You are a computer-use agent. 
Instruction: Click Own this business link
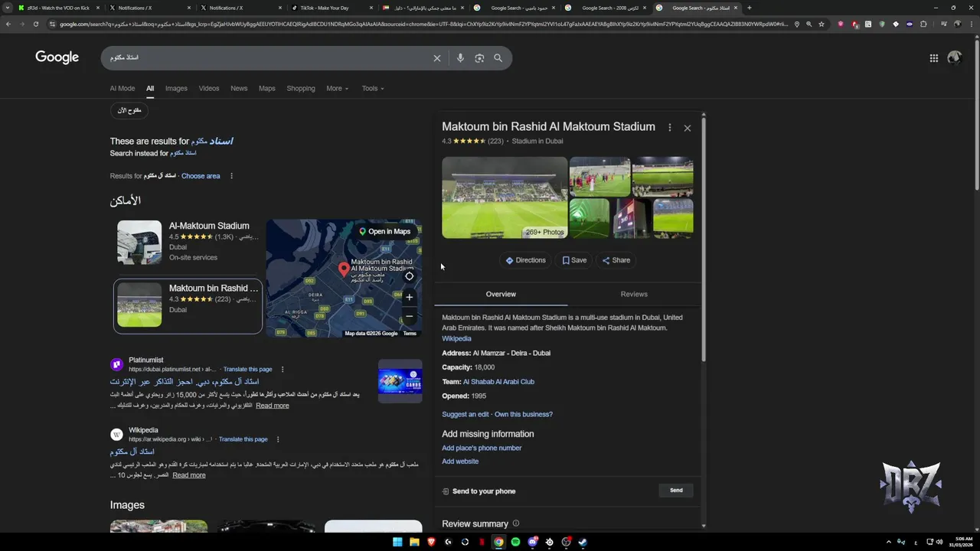coord(524,414)
